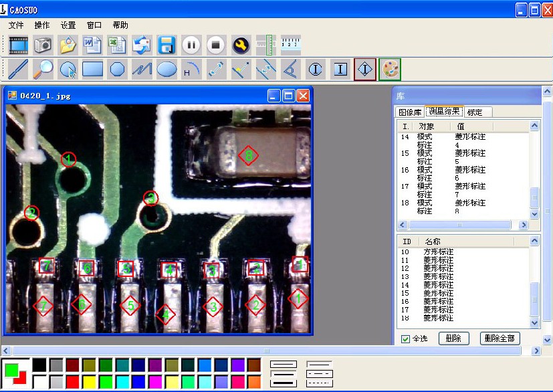The image size is (553, 392).
Task: Click the pause button
Action: 191,45
